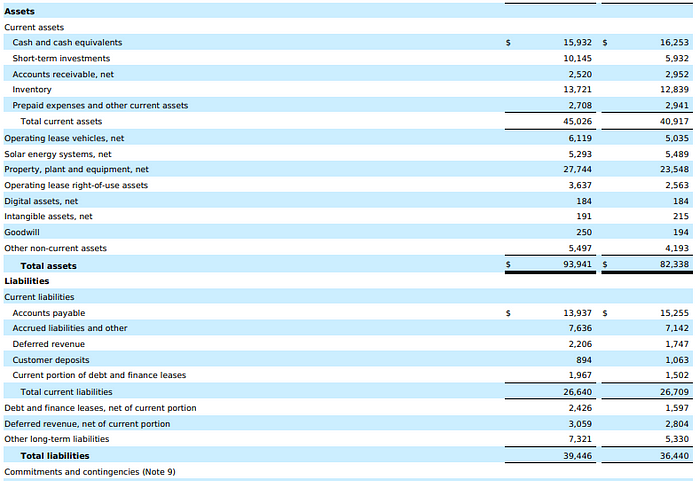Select the 'Accounts payable' label
700x481 pixels.
(49, 314)
